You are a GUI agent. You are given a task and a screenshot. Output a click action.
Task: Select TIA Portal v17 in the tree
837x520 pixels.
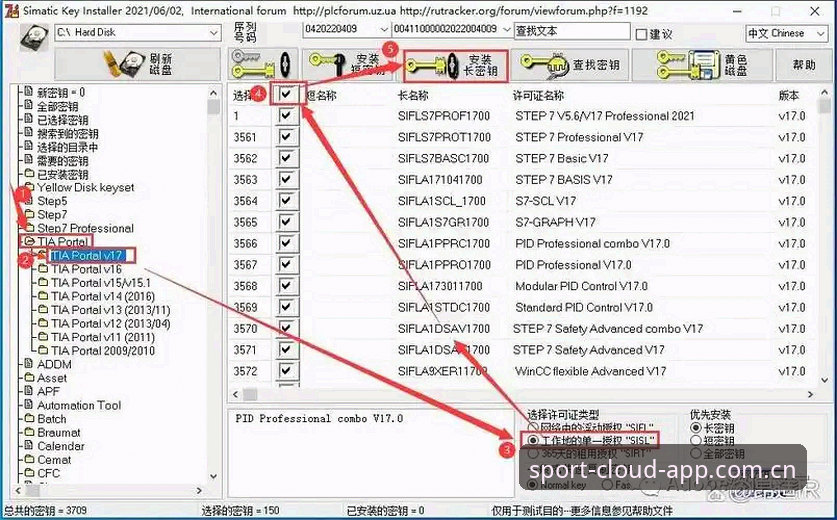(88, 256)
